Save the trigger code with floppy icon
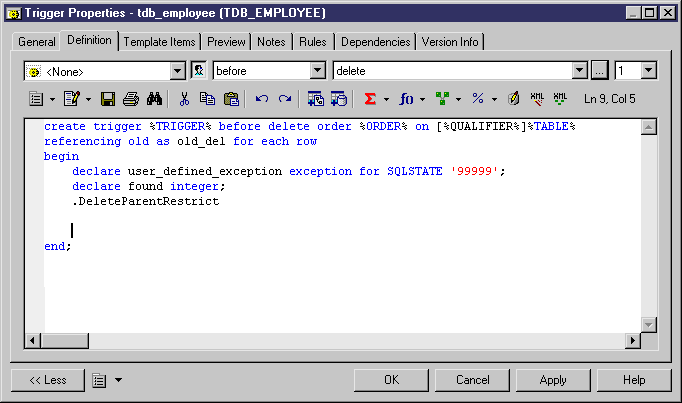This screenshot has height=403, width=682. [x=108, y=99]
